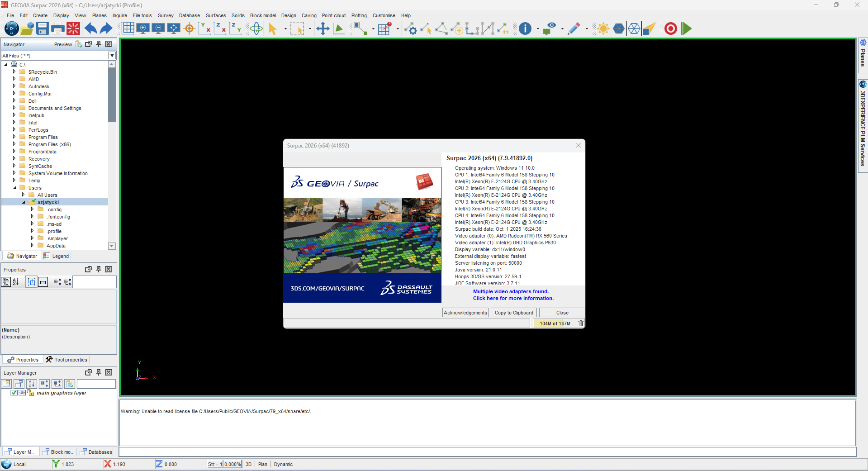This screenshot has height=471, width=868.
Task: Switch to the ZY plane view icon
Action: (236, 29)
